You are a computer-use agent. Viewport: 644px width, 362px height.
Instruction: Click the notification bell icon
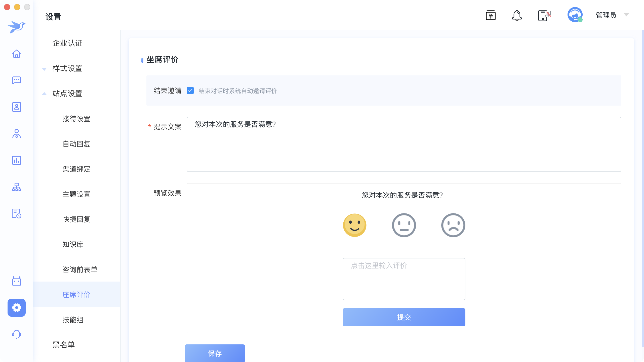click(517, 16)
